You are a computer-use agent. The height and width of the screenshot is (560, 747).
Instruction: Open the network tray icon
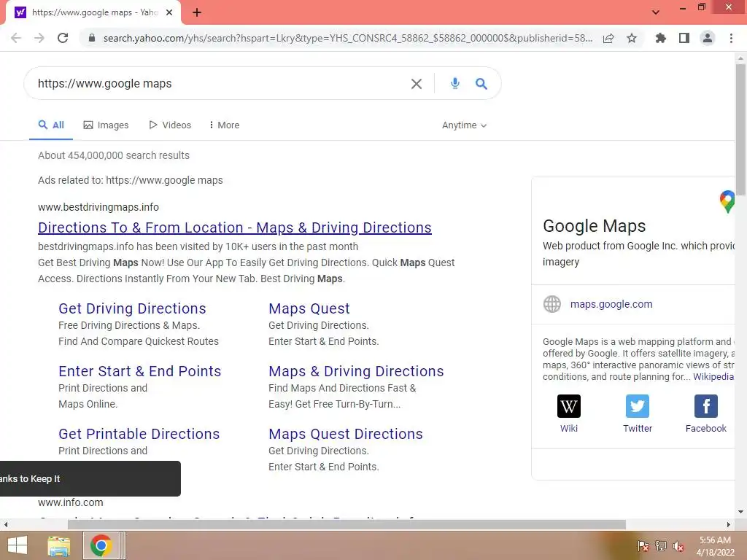coord(661,546)
